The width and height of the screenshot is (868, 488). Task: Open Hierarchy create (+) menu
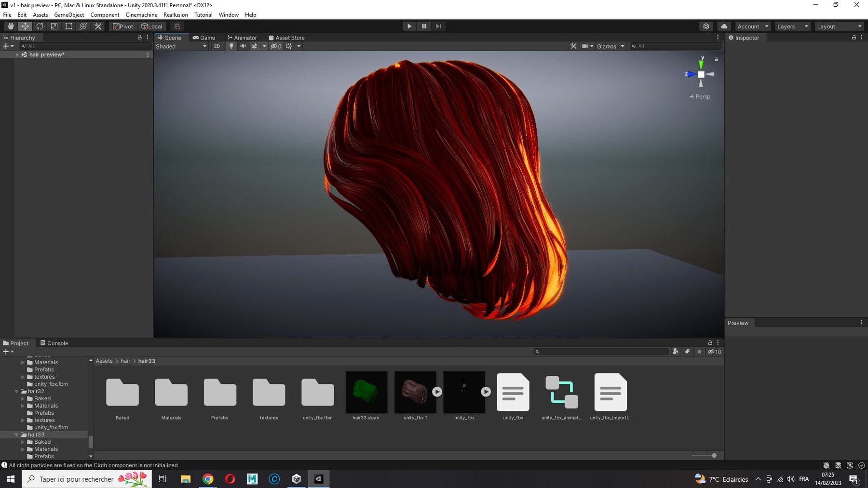click(x=8, y=46)
